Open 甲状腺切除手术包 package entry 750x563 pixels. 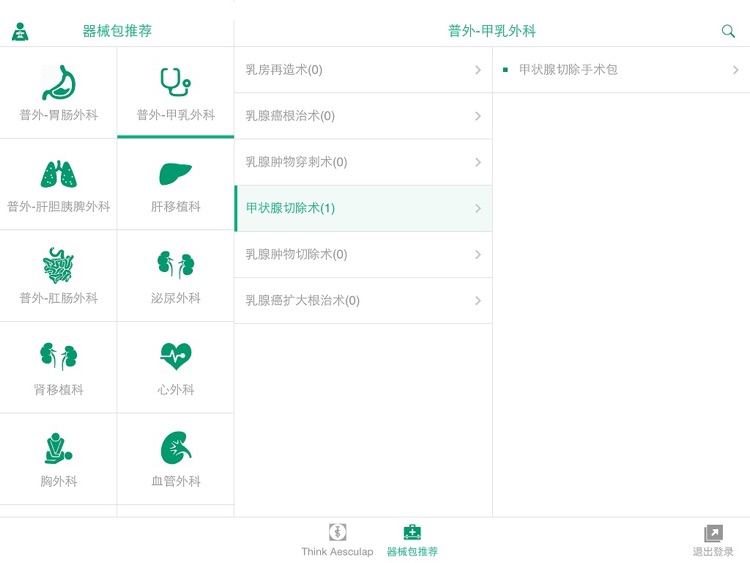621,70
